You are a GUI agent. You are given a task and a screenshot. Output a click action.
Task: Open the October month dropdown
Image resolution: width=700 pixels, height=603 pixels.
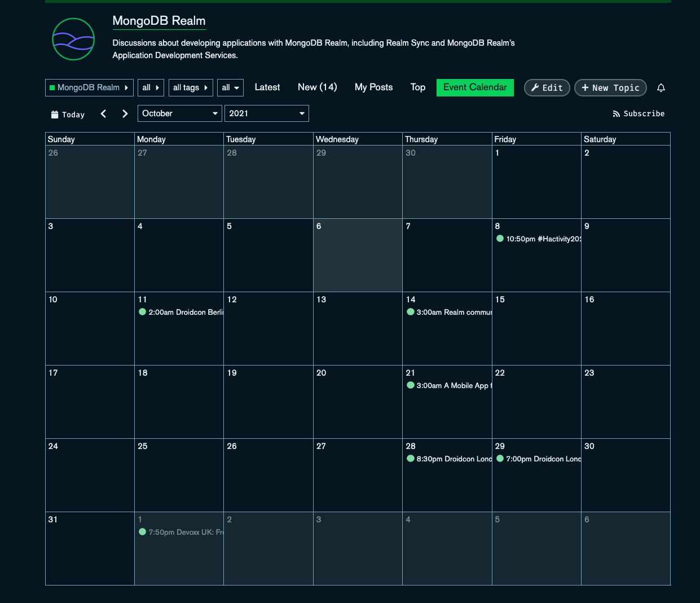(180, 113)
